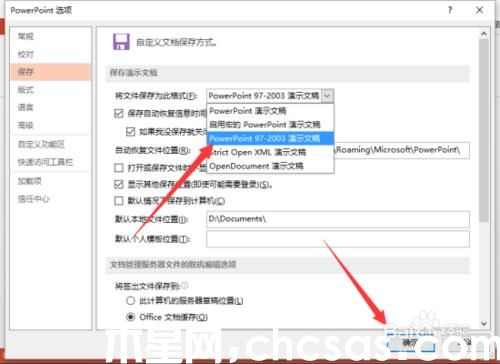500x364 pixels.
Task: Open the 加载项 category
Action: (30, 181)
